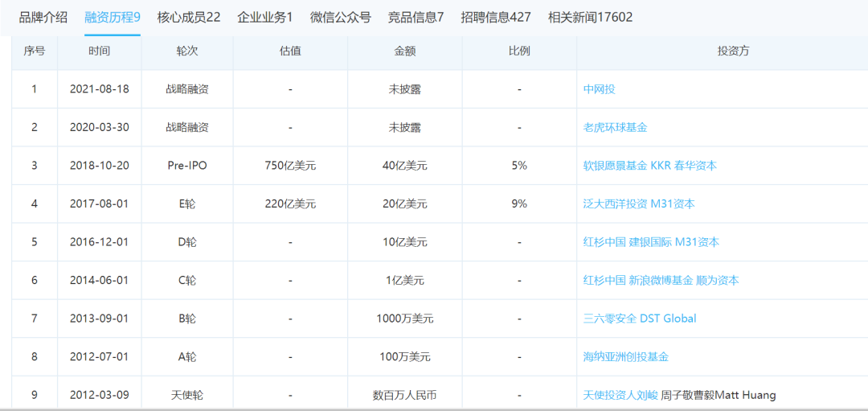Click the 金额 column header

[404, 51]
